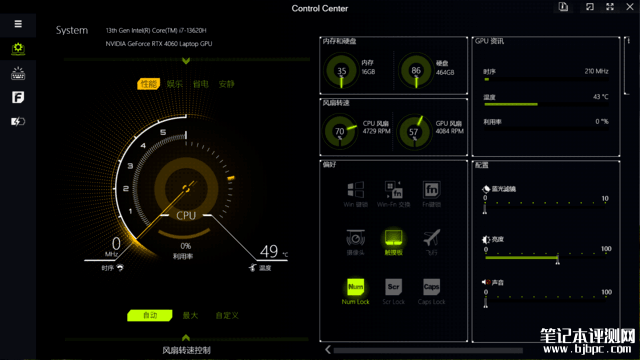The width and height of the screenshot is (640, 360).
Task: Toggle the touchpad icon
Action: 393,238
